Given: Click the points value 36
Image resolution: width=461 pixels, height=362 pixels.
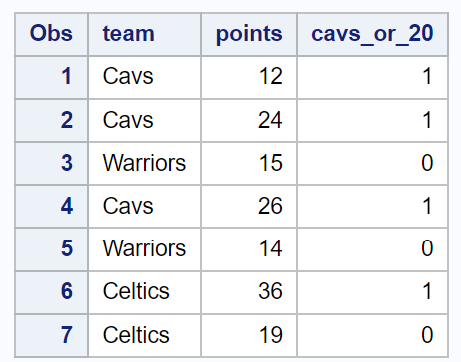Looking at the screenshot, I should 249,292.
